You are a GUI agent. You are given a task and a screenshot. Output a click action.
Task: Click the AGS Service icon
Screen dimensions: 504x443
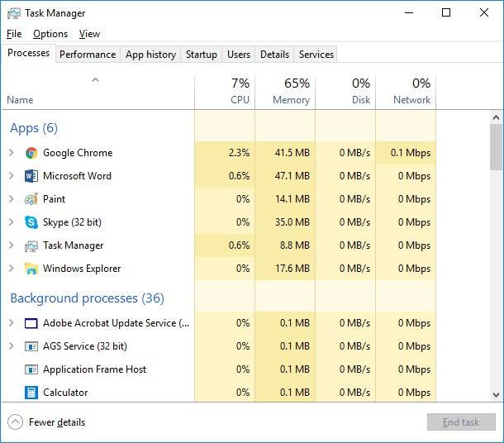pos(31,346)
